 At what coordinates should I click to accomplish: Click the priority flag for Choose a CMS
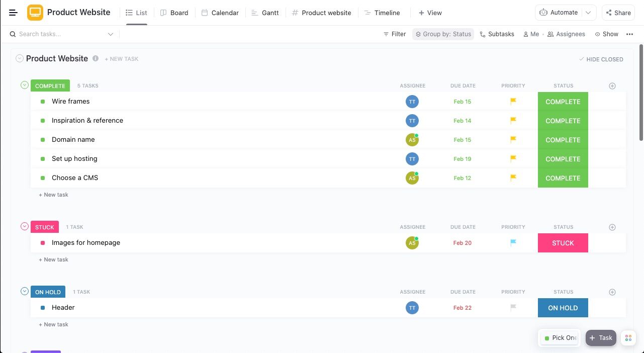[x=513, y=178]
